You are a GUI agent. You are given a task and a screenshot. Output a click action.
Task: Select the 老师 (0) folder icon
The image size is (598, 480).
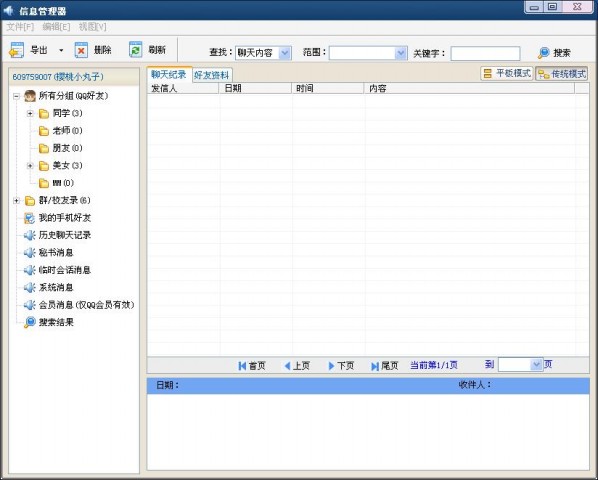[44, 131]
